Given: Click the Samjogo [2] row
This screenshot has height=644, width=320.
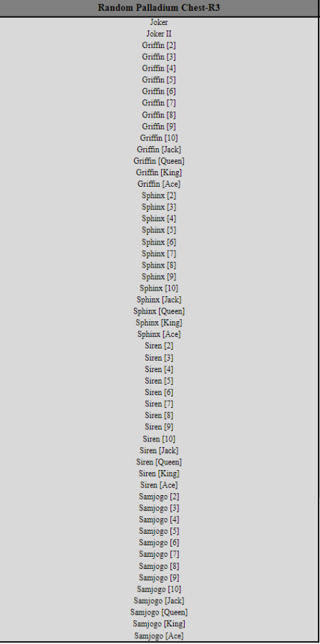Looking at the screenshot, I should point(159,496).
